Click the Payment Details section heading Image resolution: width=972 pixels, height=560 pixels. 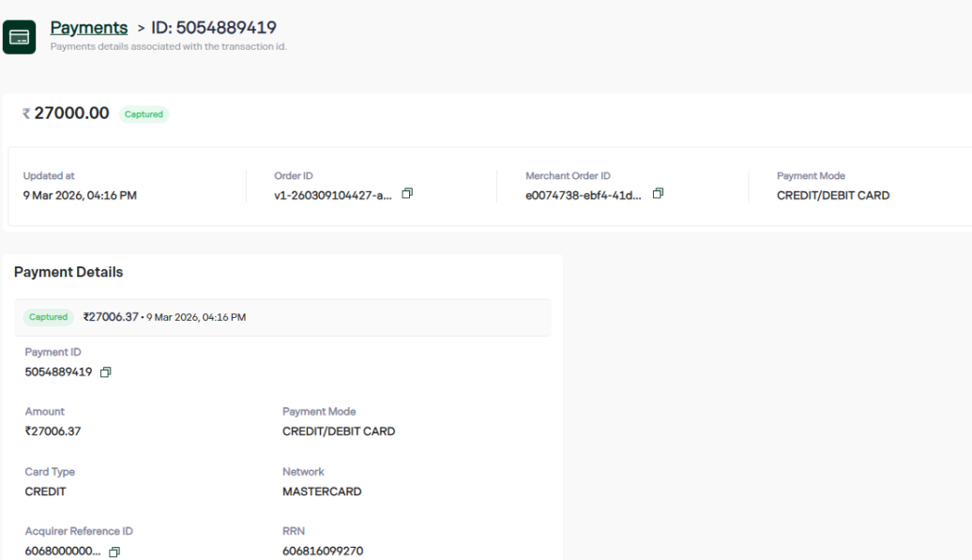click(68, 272)
